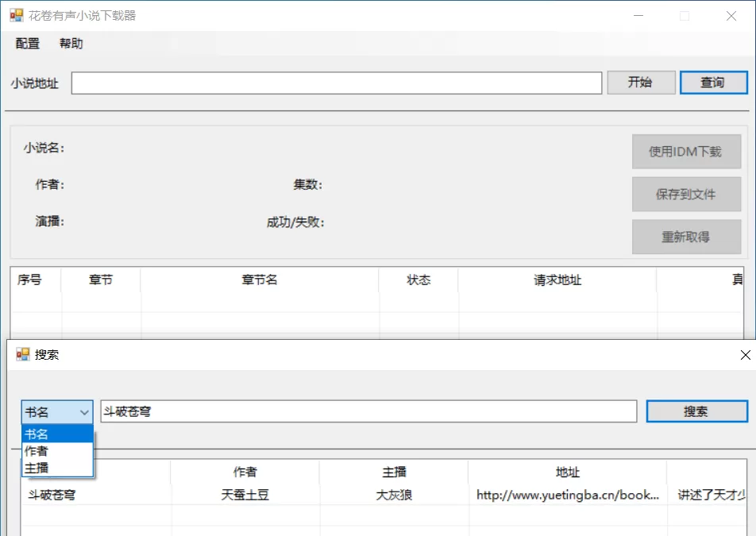Click the 花卷有声小说下载器 app icon in title bar
The height and width of the screenshot is (536, 756).
(17, 15)
